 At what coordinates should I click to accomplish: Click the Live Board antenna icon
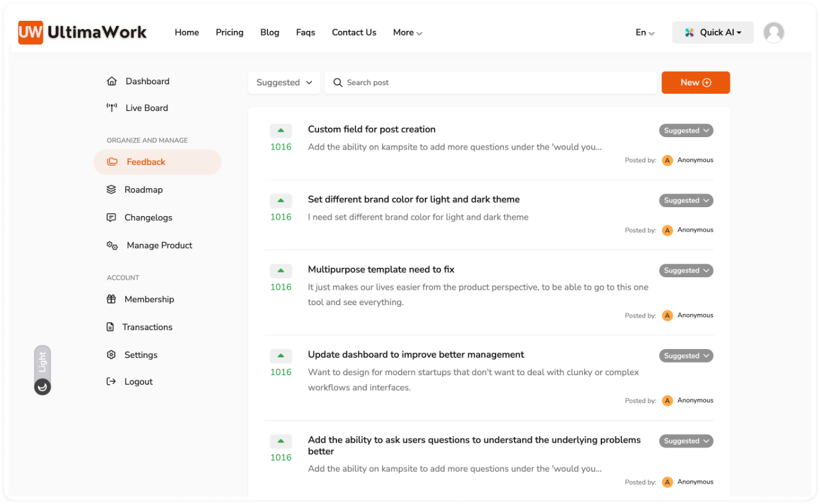tap(111, 108)
